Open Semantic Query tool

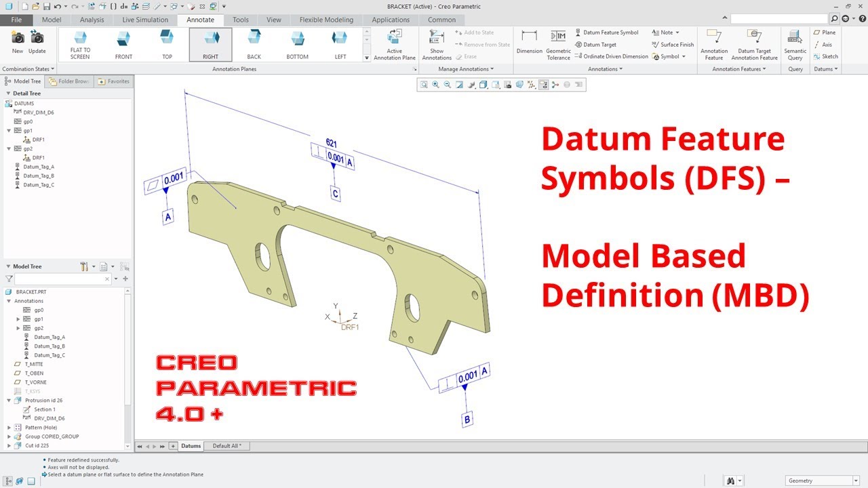click(795, 44)
